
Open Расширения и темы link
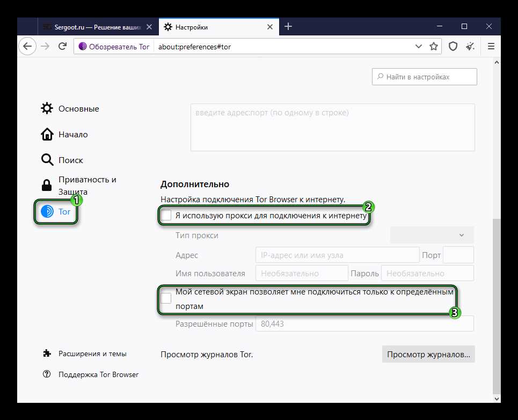point(92,353)
